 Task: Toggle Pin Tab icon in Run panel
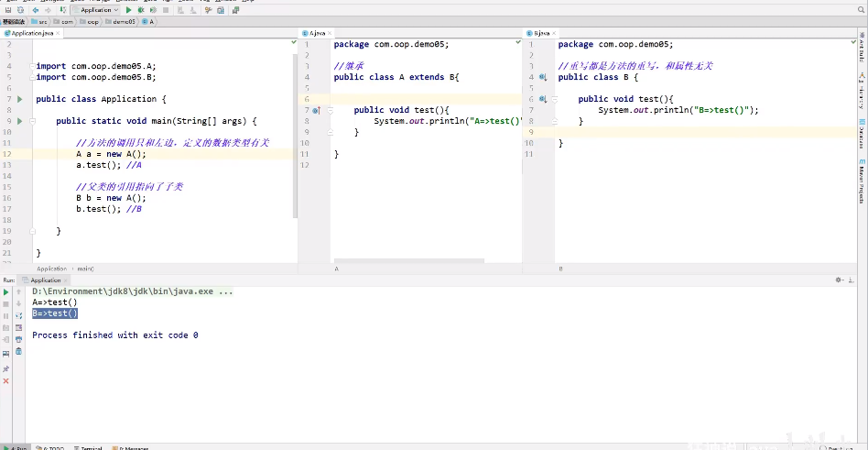tap(6, 368)
